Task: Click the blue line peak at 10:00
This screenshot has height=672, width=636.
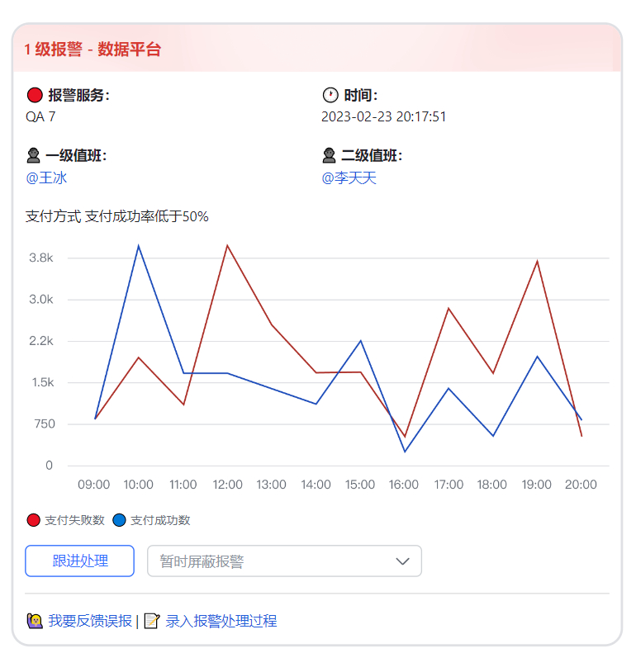Action: point(139,245)
